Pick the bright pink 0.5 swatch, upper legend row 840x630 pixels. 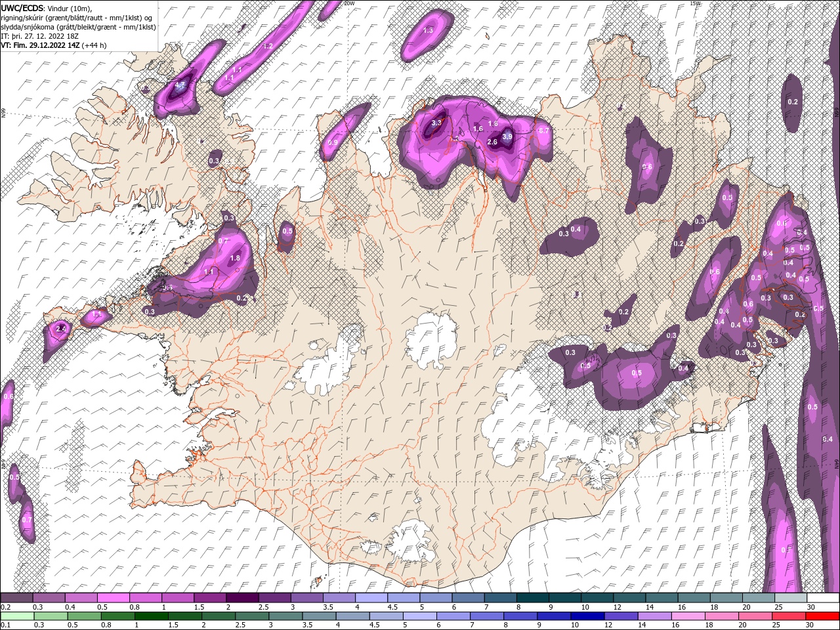coord(113,598)
